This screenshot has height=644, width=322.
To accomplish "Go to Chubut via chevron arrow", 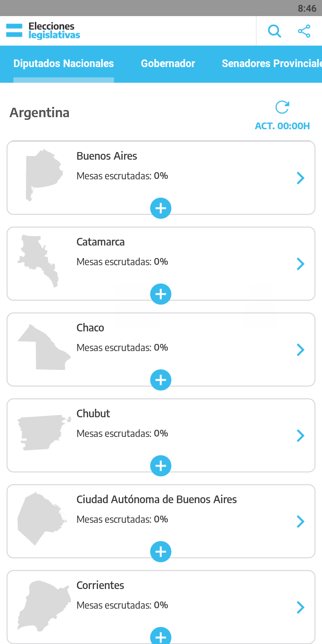I will 301,436.
